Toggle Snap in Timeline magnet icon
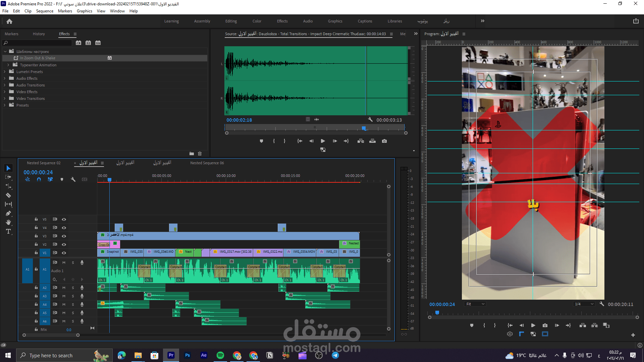 click(39, 179)
